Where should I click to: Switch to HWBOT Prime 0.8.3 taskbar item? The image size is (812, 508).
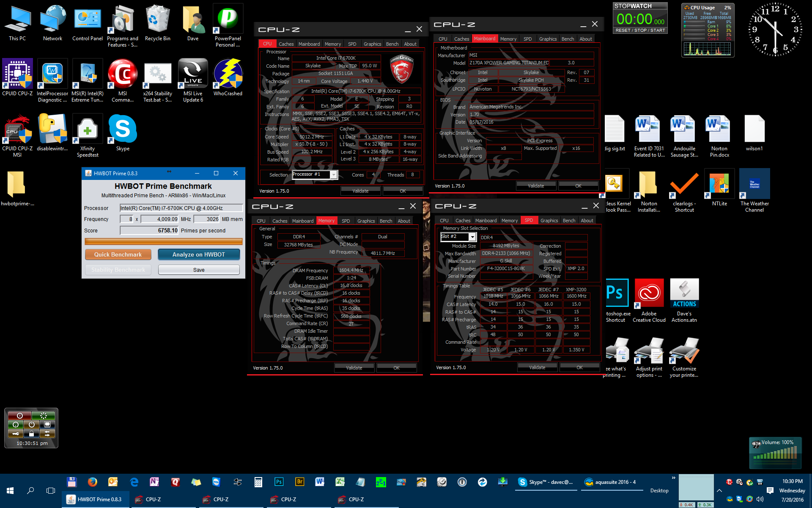point(95,500)
